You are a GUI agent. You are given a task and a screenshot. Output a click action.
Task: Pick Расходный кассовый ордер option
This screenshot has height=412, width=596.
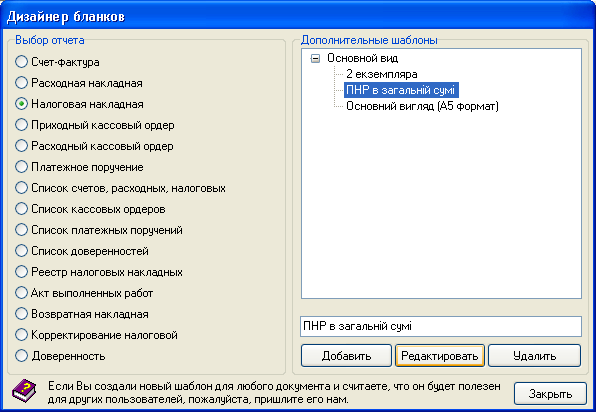(21, 146)
